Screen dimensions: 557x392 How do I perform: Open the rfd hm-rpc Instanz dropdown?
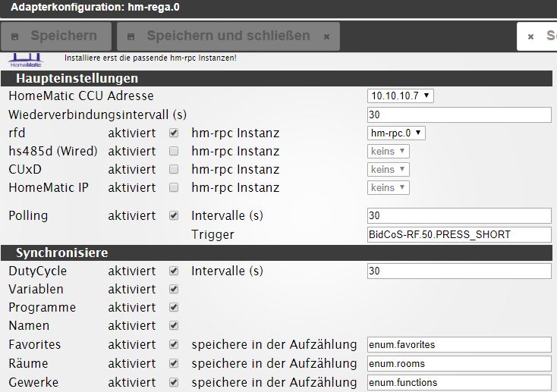[396, 133]
